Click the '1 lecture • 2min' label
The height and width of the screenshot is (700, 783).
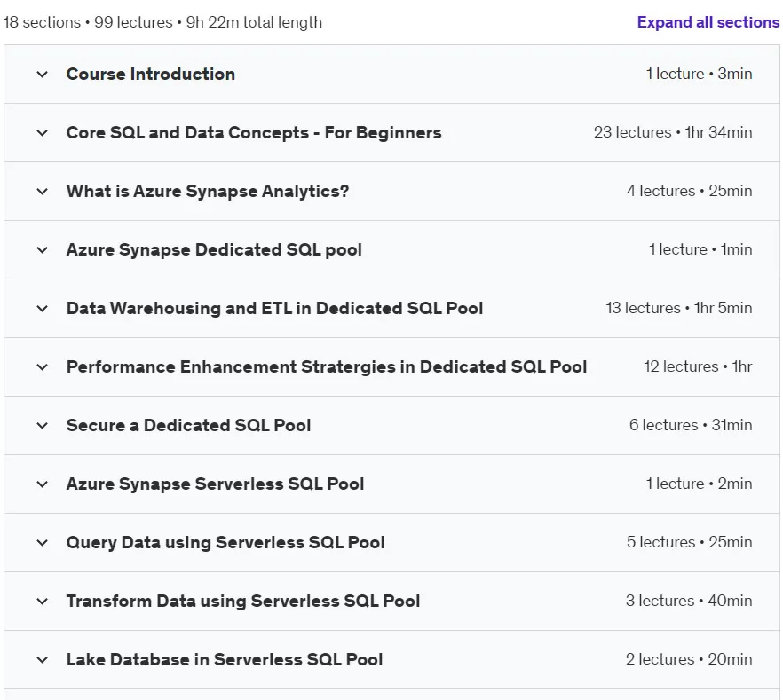pos(699,484)
